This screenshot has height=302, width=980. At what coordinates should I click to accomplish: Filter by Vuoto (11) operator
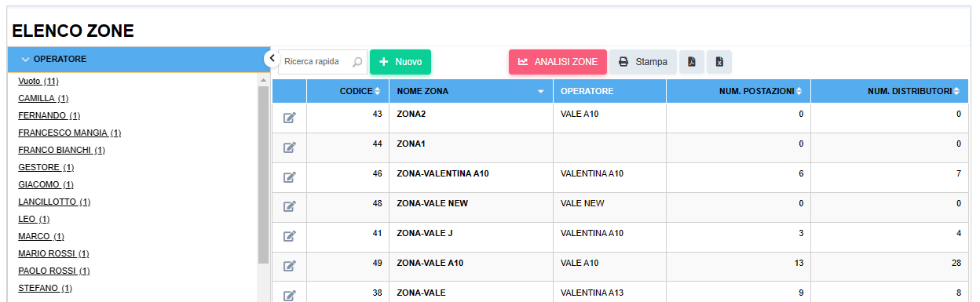coord(38,81)
